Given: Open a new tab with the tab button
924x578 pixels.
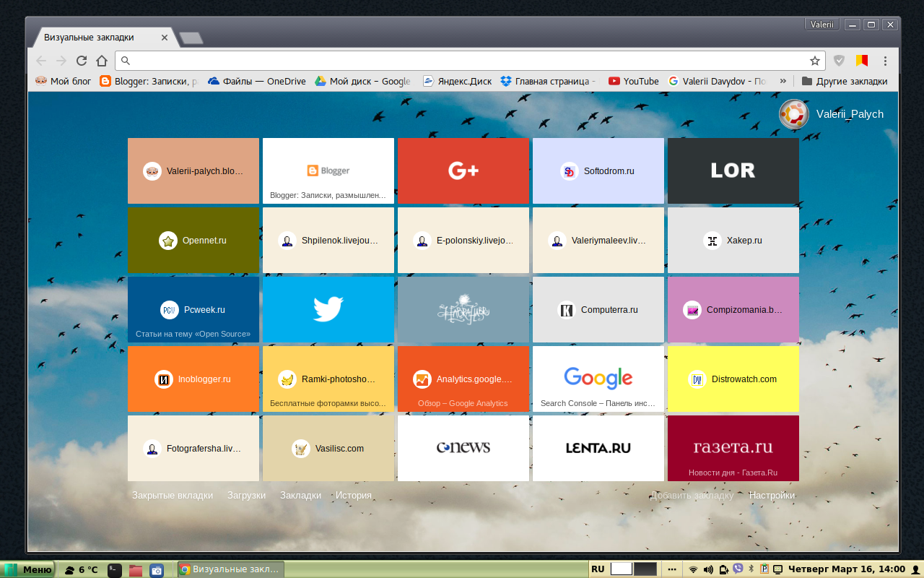Looking at the screenshot, I should pyautogui.click(x=191, y=38).
